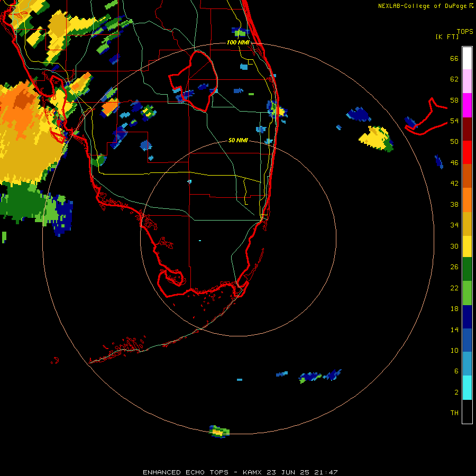Click the TH label on legend scale
The image size is (476, 476).
coord(454,413)
